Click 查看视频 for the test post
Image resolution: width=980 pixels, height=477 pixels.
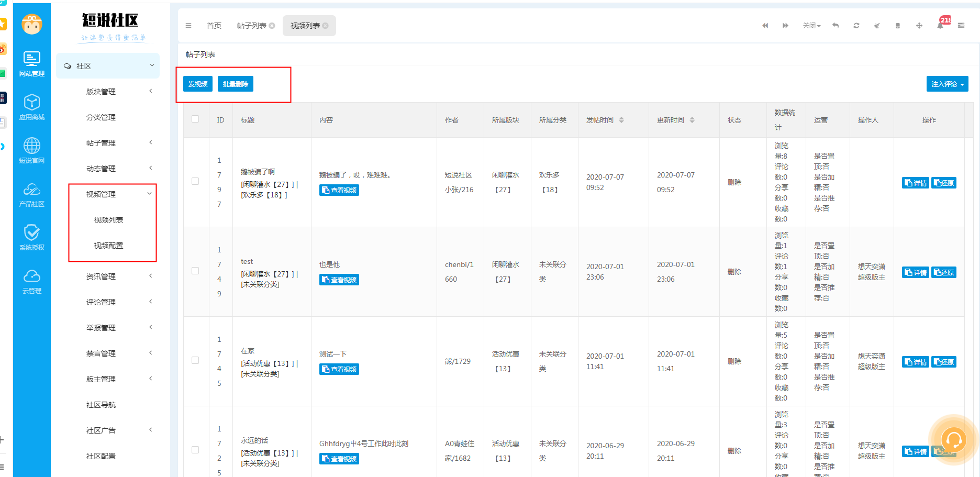(x=339, y=280)
